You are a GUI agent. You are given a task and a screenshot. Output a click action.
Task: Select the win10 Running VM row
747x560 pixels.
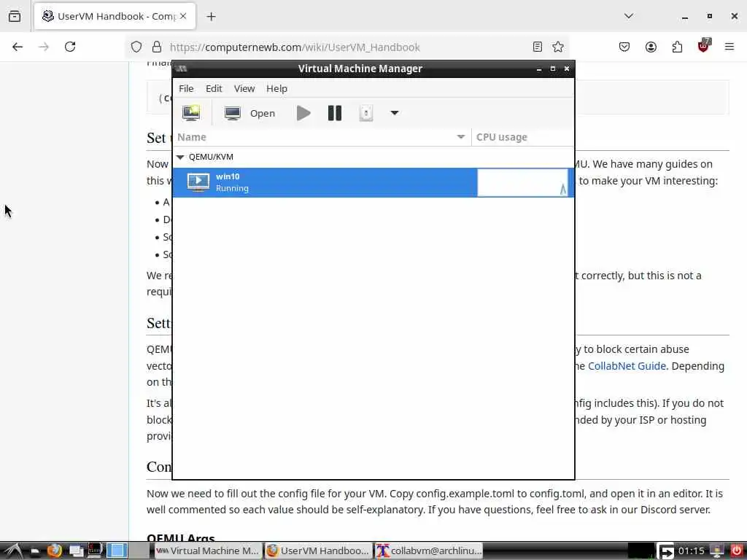[x=373, y=182]
